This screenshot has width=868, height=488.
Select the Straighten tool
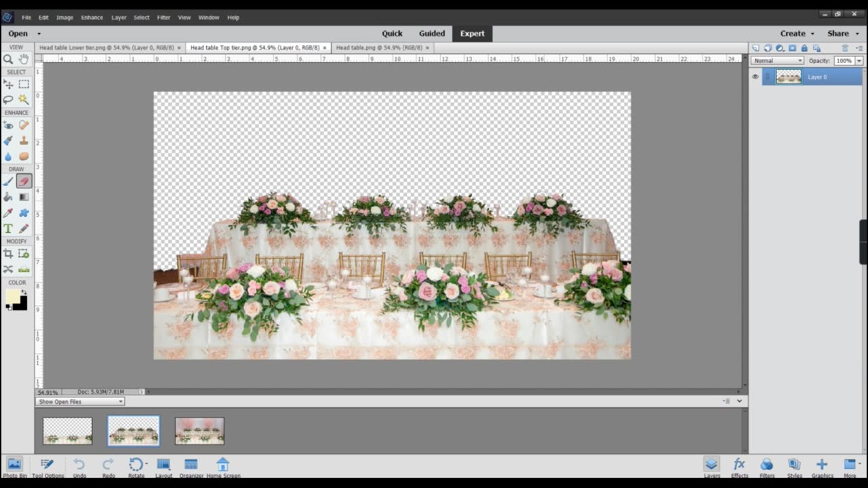pos(24,269)
